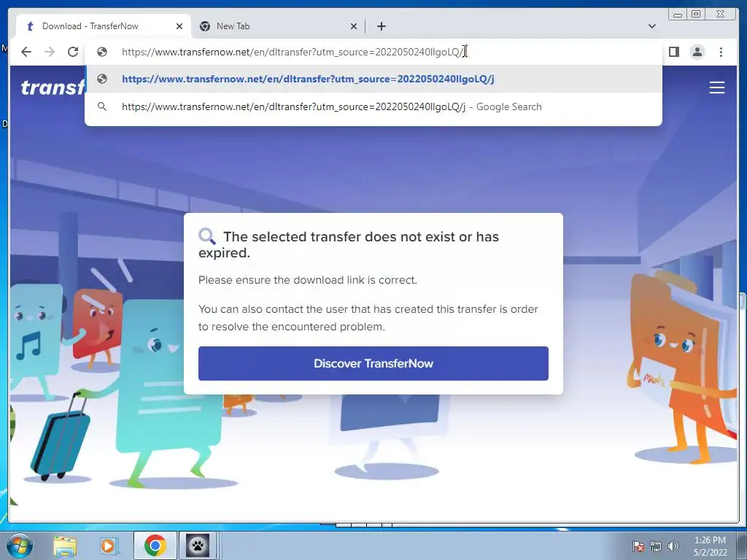Click the search icon on the Google suggestion
The height and width of the screenshot is (560, 747).
[x=102, y=106]
